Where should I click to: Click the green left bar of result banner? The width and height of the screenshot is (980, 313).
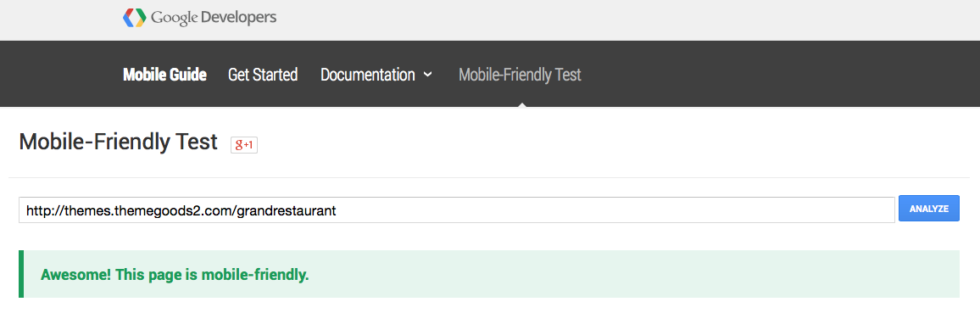coord(21,274)
